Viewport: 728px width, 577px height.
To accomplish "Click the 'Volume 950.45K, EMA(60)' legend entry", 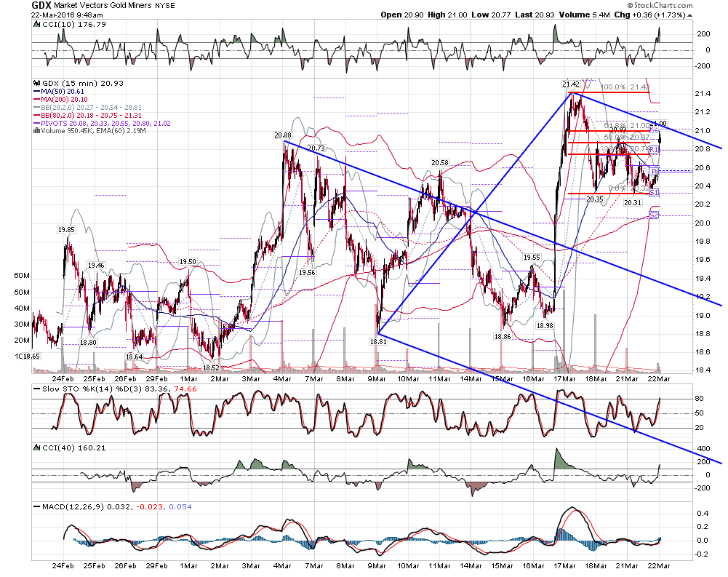I will pos(89,131).
